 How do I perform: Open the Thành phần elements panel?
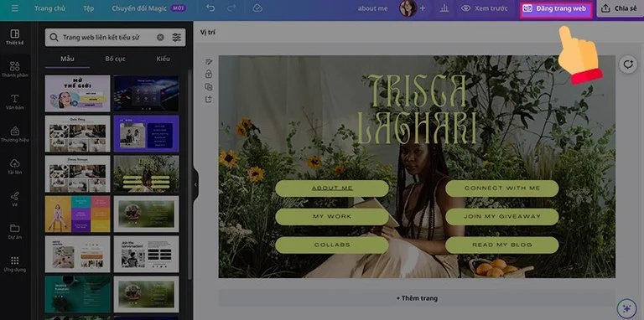15,70
